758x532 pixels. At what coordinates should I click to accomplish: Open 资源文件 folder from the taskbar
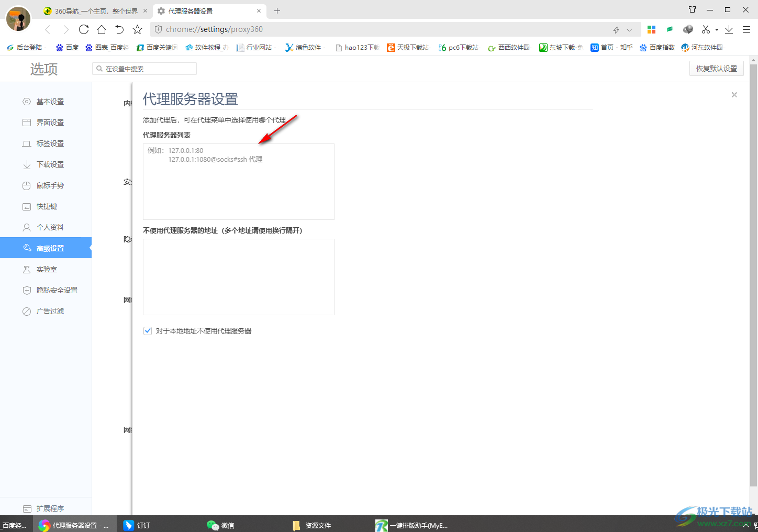pyautogui.click(x=312, y=525)
